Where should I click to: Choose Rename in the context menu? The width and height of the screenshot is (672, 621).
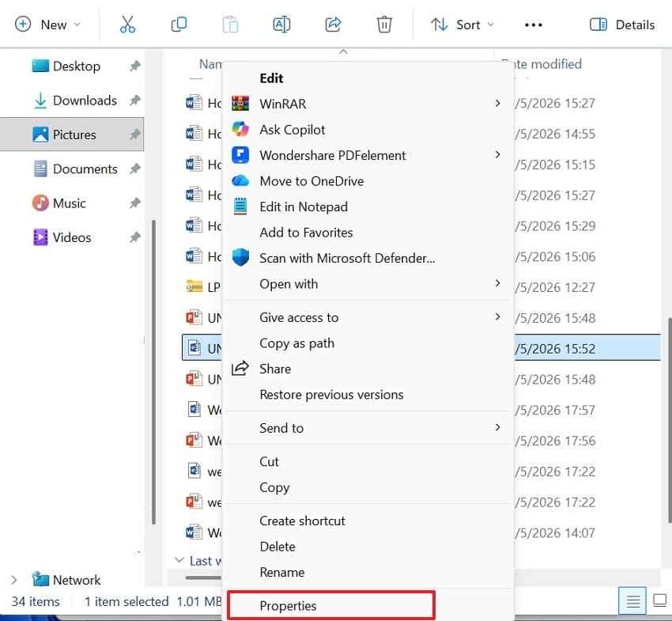coord(368,572)
